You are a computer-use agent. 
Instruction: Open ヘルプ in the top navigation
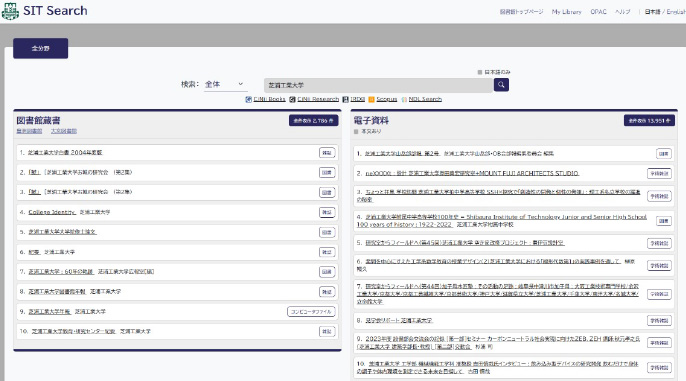[623, 12]
